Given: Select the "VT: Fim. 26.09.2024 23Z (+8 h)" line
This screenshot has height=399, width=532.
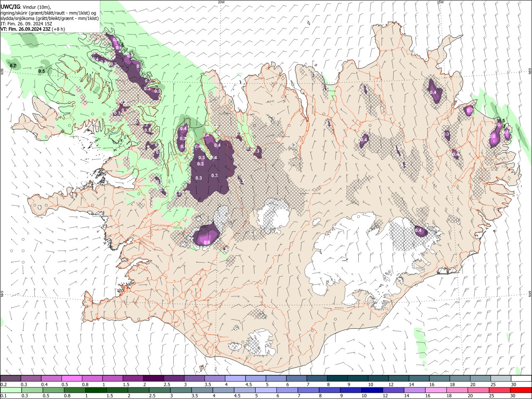Looking at the screenshot, I should [x=33, y=29].
